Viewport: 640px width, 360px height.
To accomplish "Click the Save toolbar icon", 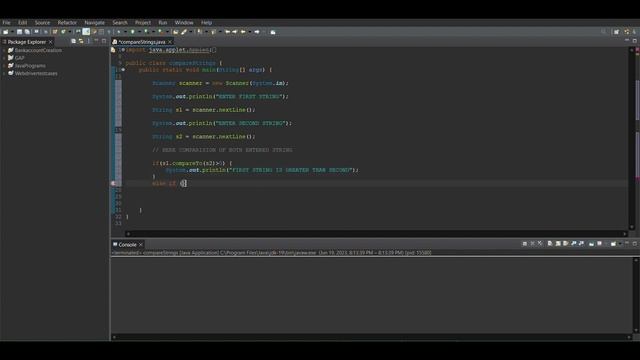I will point(19,32).
